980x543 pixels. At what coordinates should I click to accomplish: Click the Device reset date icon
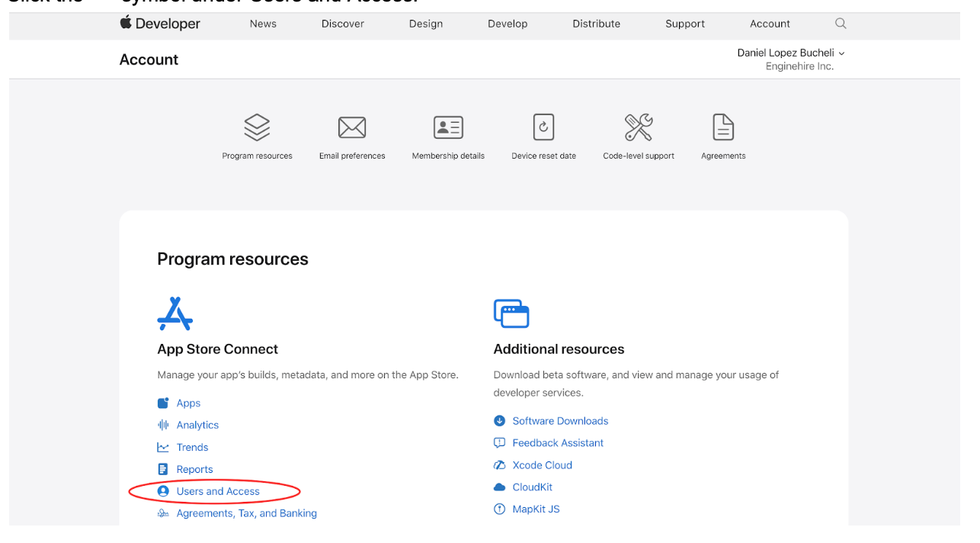pyautogui.click(x=543, y=127)
